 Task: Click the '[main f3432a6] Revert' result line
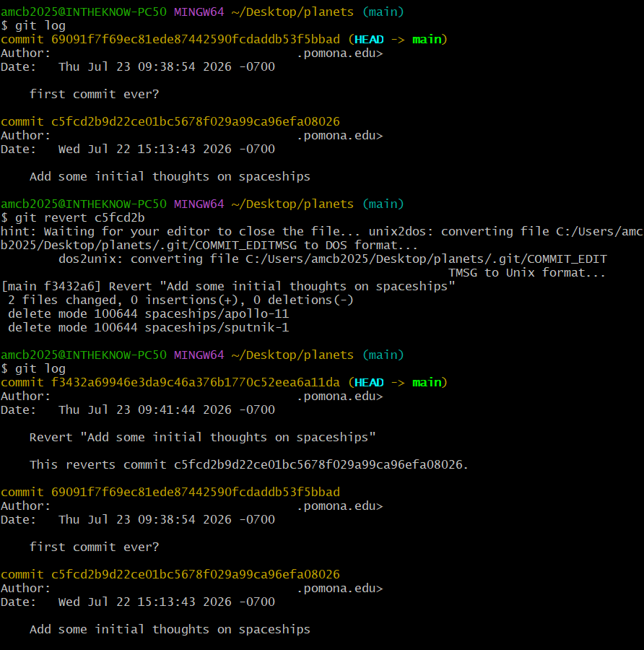(228, 287)
